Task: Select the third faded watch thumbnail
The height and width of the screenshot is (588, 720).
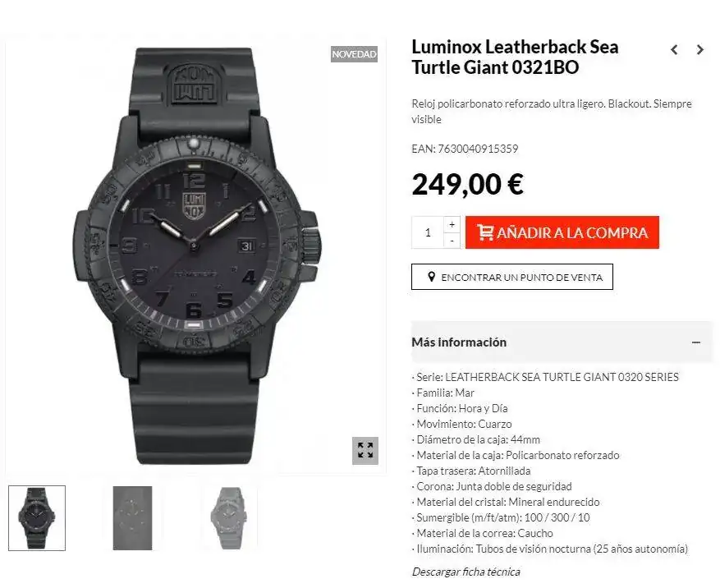Action: pos(228,517)
